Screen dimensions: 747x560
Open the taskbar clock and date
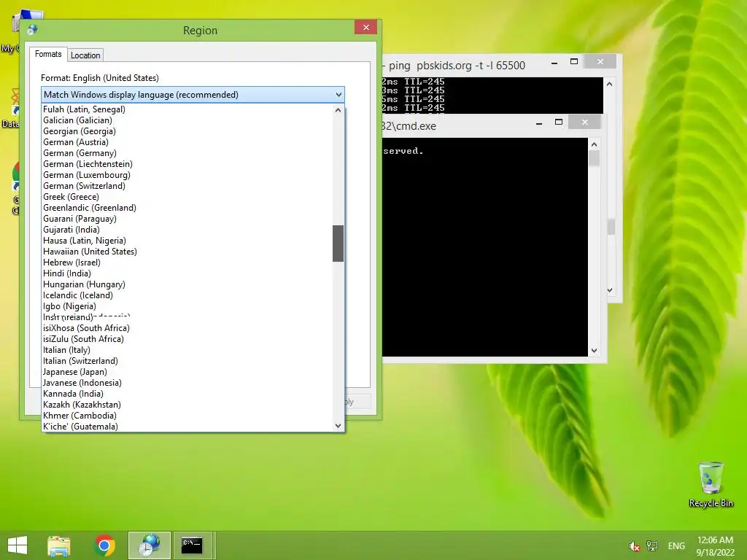pos(715,546)
